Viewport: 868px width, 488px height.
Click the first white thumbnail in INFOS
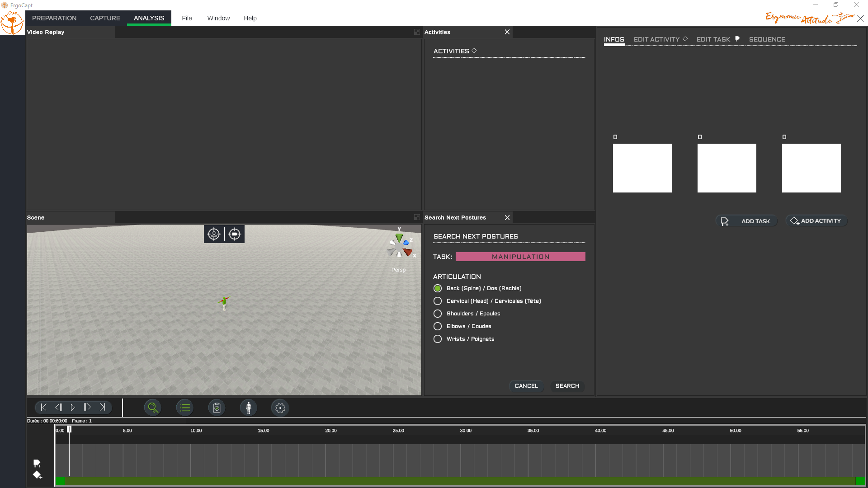click(x=642, y=168)
